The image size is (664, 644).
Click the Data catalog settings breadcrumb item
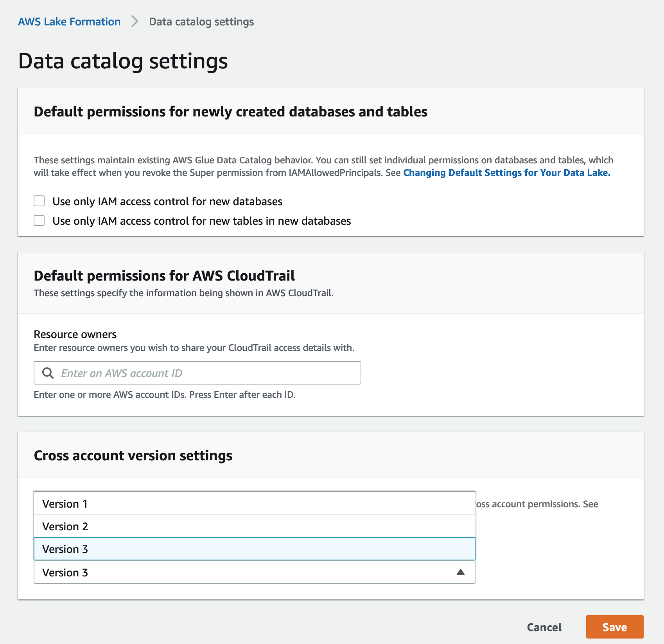click(x=201, y=21)
